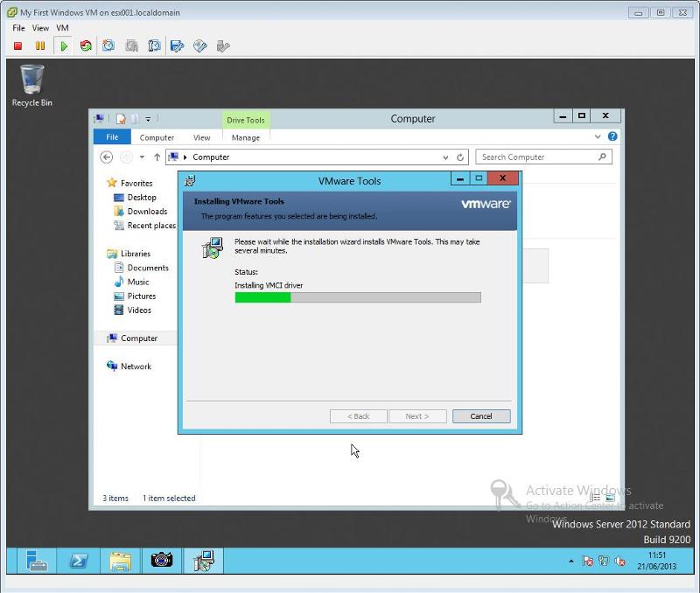The height and width of the screenshot is (593, 700).
Task: Click the Suspend VM pause toolbar icon
Action: coord(40,46)
